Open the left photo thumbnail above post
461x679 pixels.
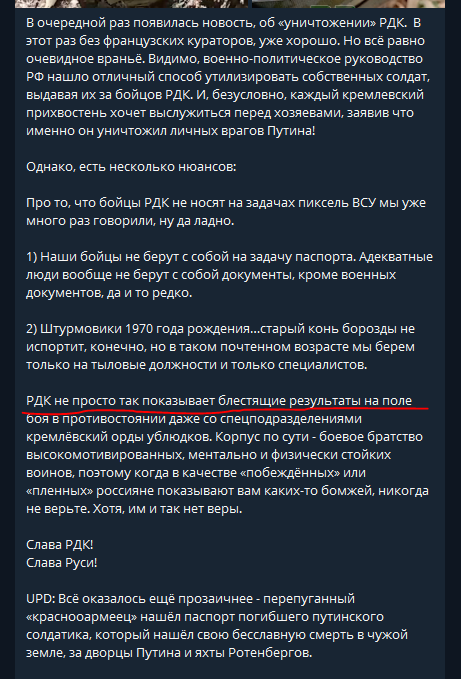coord(132,3)
